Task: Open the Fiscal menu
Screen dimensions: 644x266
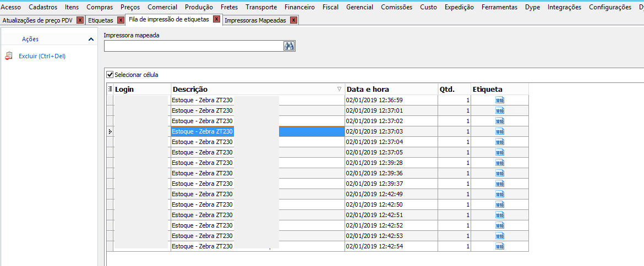Action: tap(331, 7)
